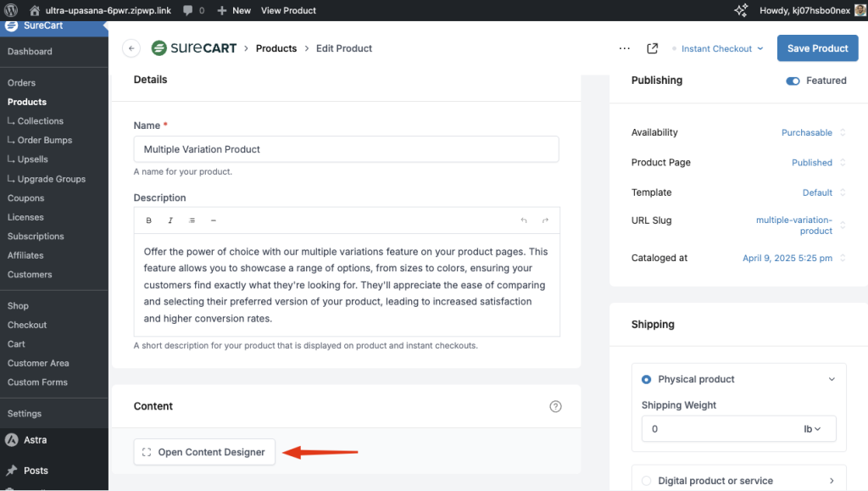The height and width of the screenshot is (491, 868).
Task: Apply italic formatting in Description editor
Action: coord(170,220)
